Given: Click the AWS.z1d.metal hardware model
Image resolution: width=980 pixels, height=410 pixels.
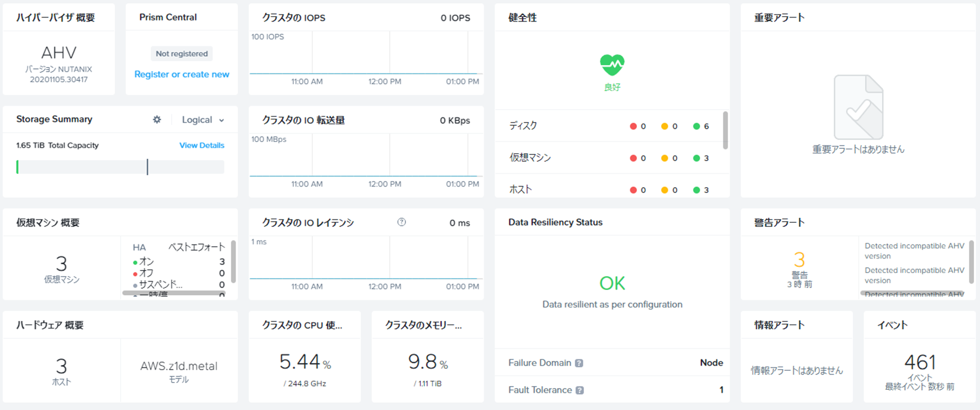Looking at the screenshot, I should 179,366.
